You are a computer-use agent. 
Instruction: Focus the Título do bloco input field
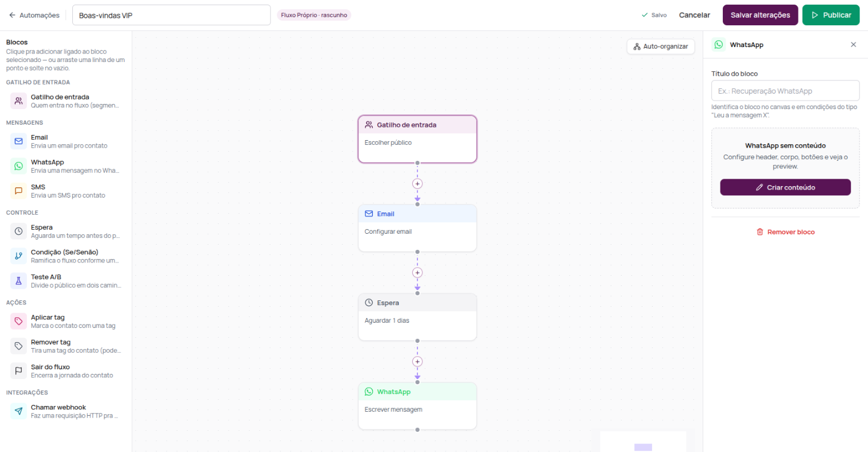[x=785, y=91]
